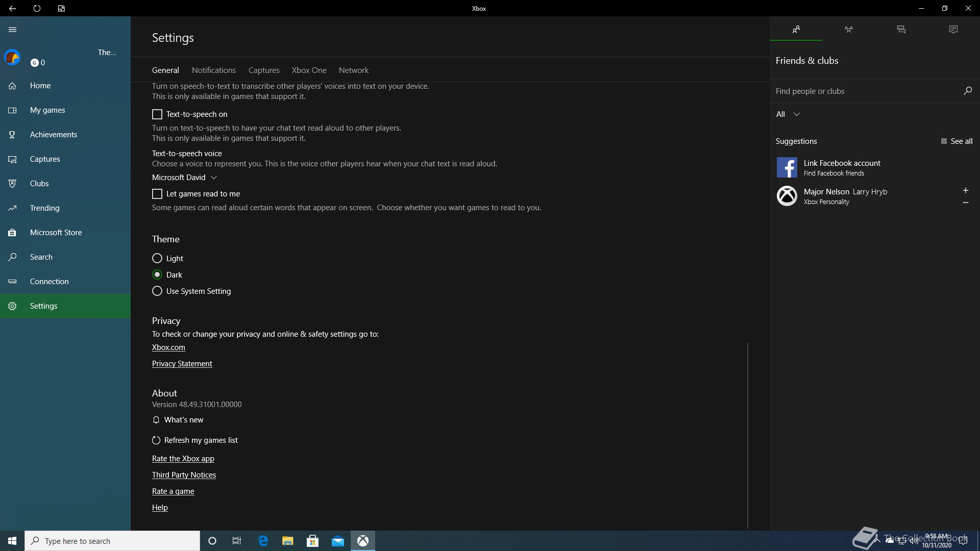The height and width of the screenshot is (551, 980).
Task: Enable Text-to-speech on checkbox
Action: tap(157, 114)
